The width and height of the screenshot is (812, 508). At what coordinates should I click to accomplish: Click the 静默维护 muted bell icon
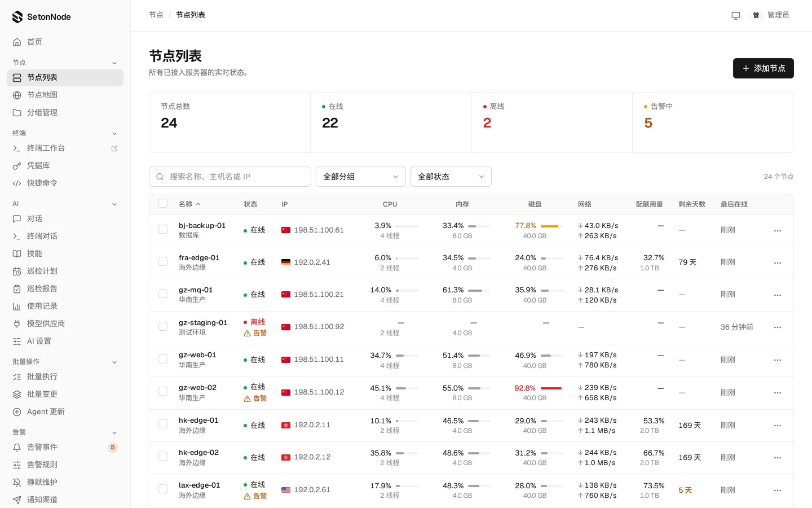17,483
